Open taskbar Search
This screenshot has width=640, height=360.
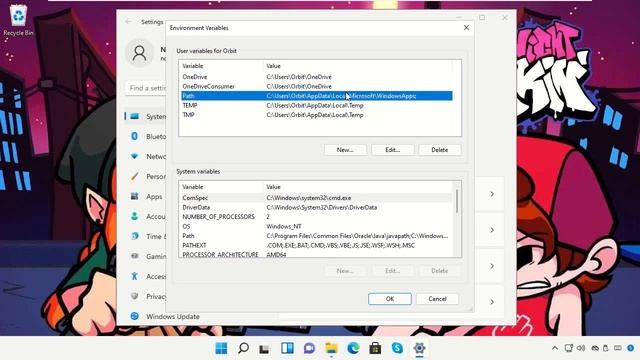243,348
